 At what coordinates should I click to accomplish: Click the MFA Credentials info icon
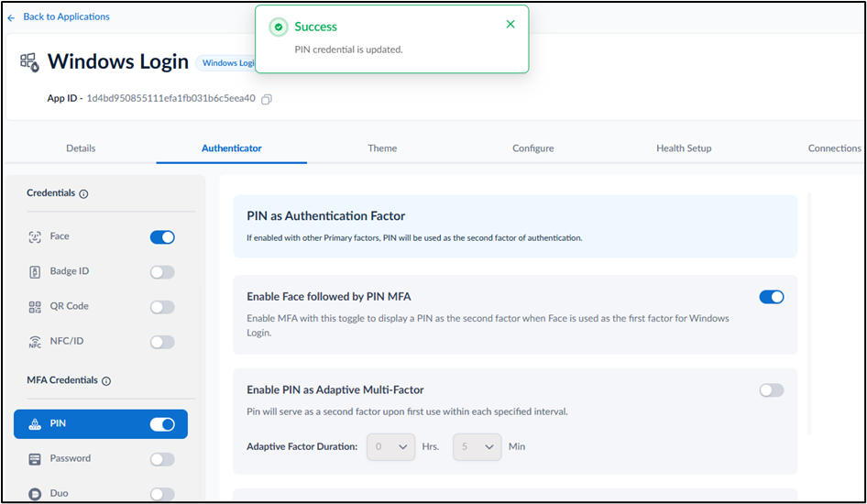click(106, 381)
